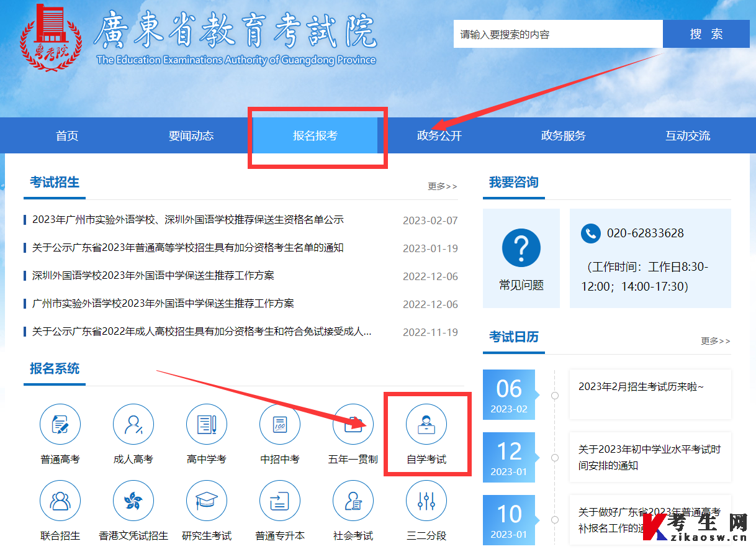Viewport: 756px width, 549px height.
Task: Click the 12 2023-01 date tile
Action: point(509,458)
